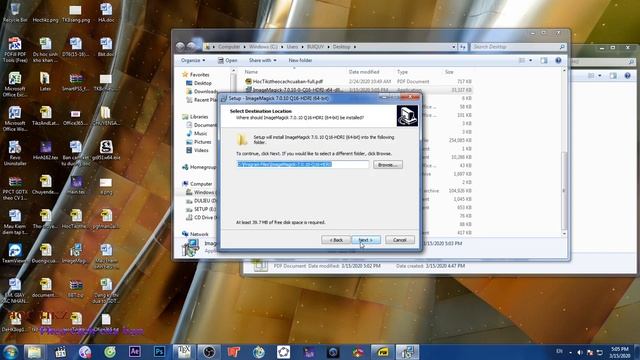Image resolution: width=640 pixels, height=360 pixels.
Task: Expand the address bar history dropdown
Action: pos(453,47)
